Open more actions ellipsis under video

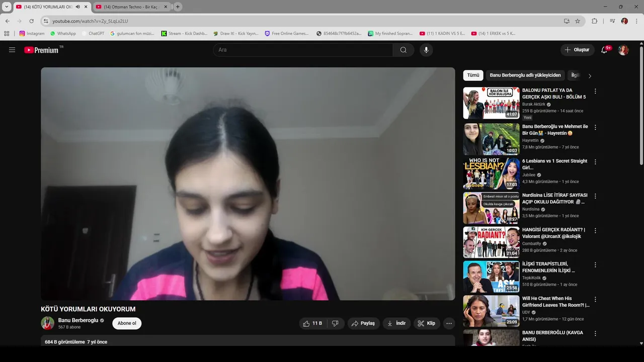449,323
